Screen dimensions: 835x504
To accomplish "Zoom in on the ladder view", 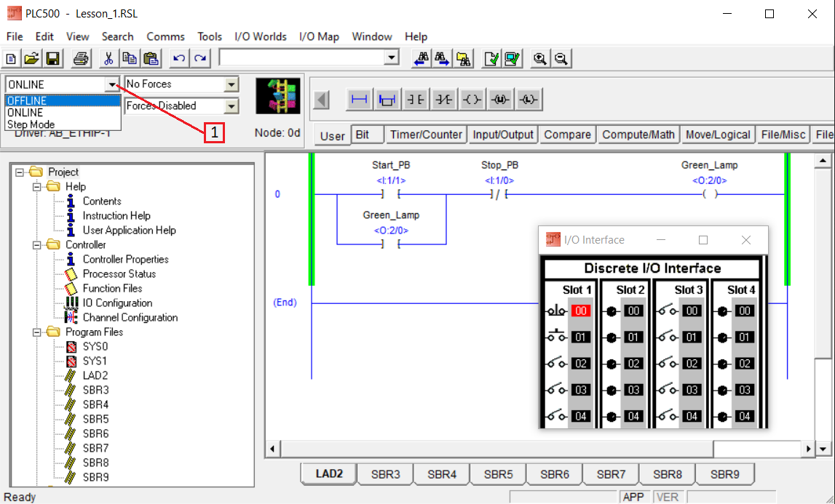I will point(540,58).
